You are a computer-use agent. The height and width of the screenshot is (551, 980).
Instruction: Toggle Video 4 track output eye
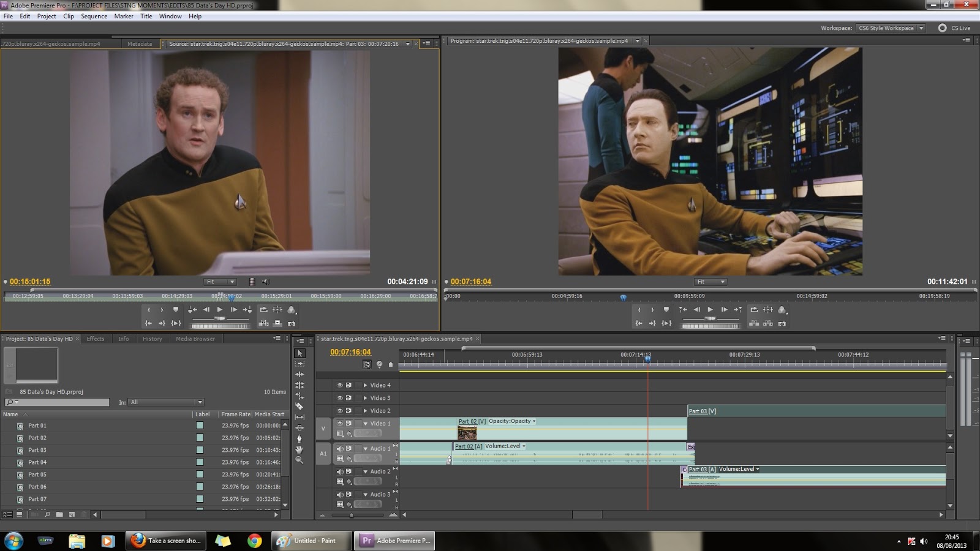pos(340,385)
